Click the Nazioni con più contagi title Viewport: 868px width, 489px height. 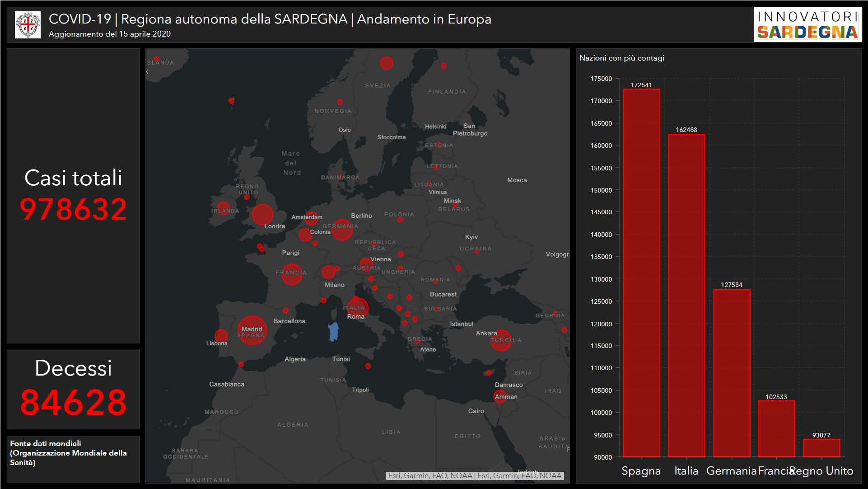pos(621,58)
